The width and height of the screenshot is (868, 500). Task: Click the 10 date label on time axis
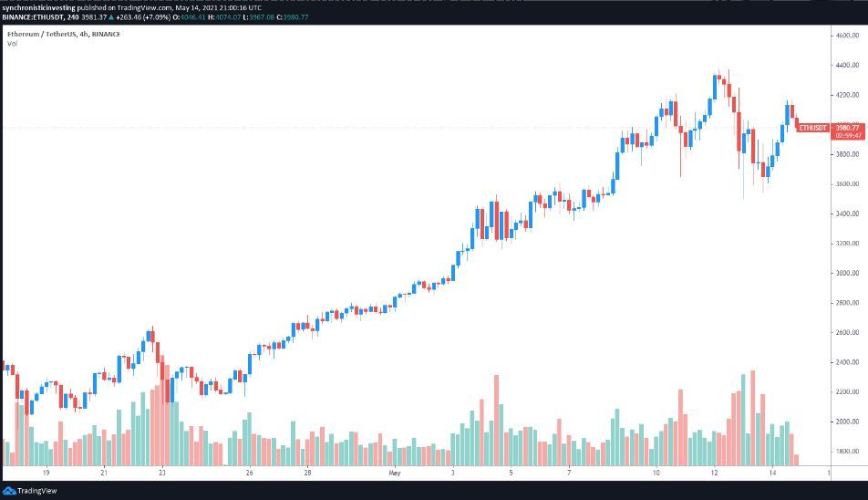[x=656, y=474]
